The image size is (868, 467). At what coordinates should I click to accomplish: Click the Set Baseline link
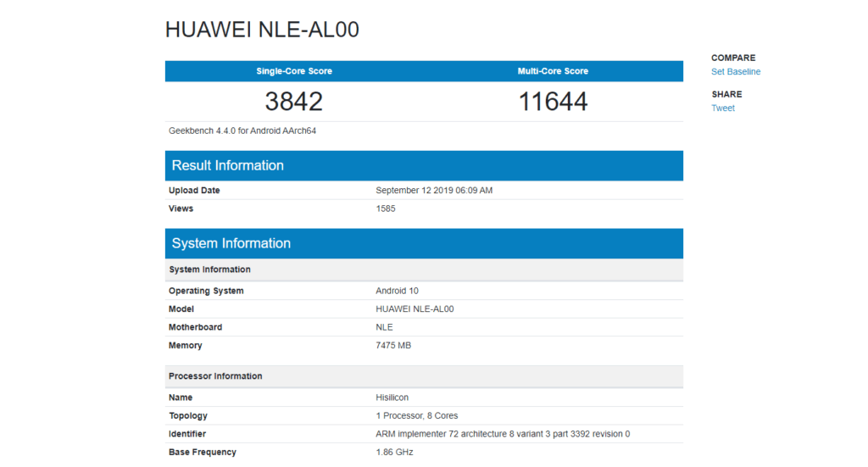point(735,72)
